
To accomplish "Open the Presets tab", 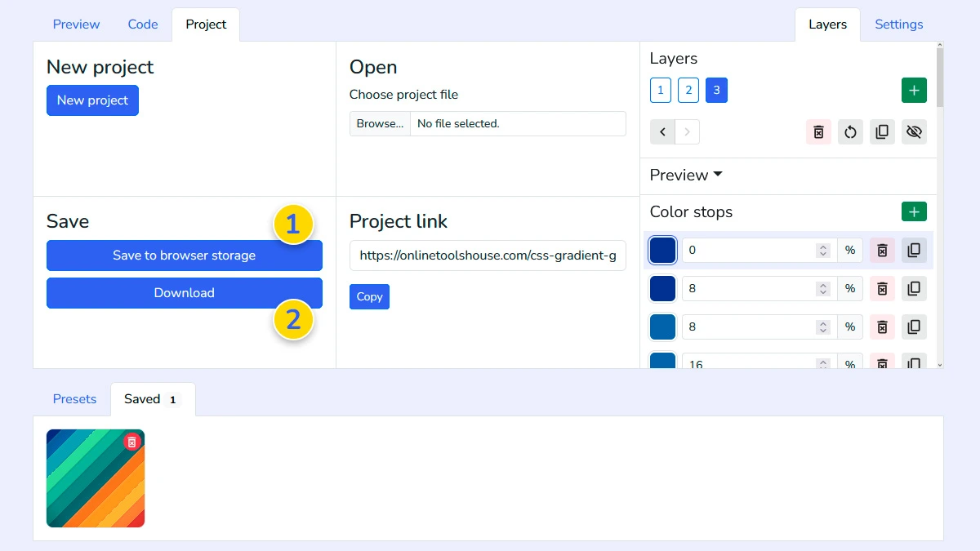I will click(74, 399).
